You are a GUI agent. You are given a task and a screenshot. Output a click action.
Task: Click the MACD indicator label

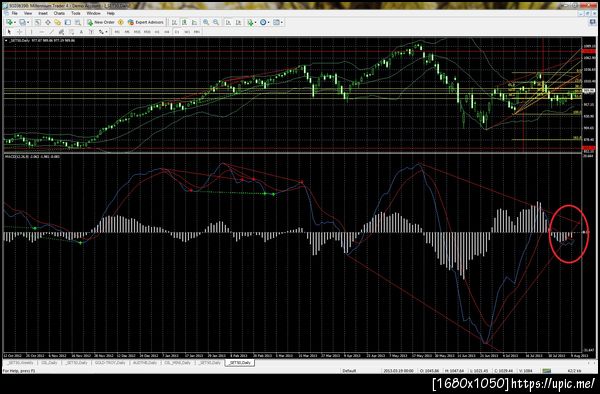(x=33, y=156)
